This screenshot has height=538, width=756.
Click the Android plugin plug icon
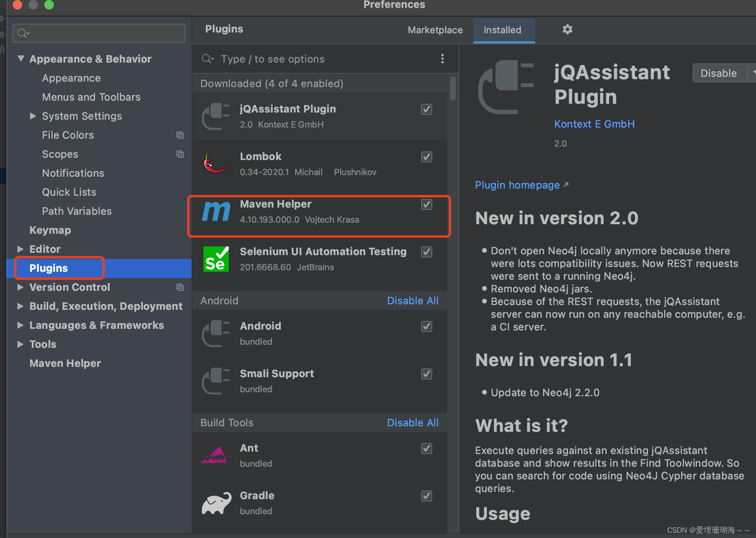(x=216, y=334)
